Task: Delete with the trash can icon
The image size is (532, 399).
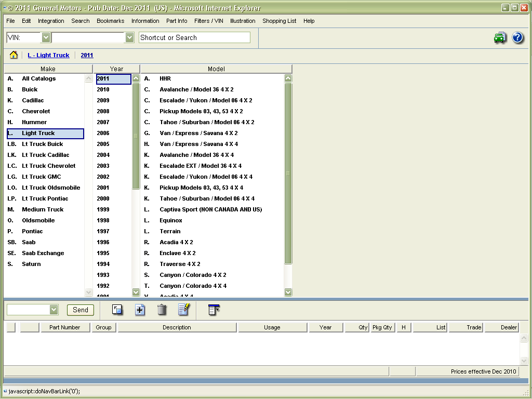Action: click(x=162, y=310)
